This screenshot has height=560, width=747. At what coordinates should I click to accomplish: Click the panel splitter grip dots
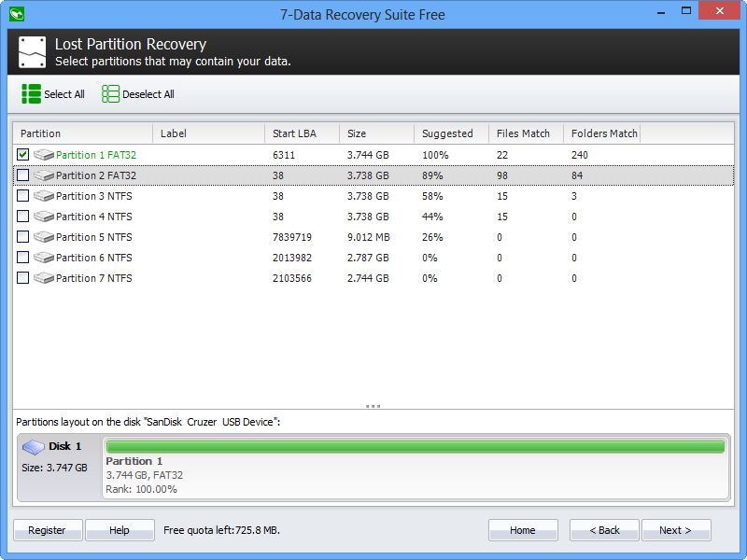click(373, 406)
